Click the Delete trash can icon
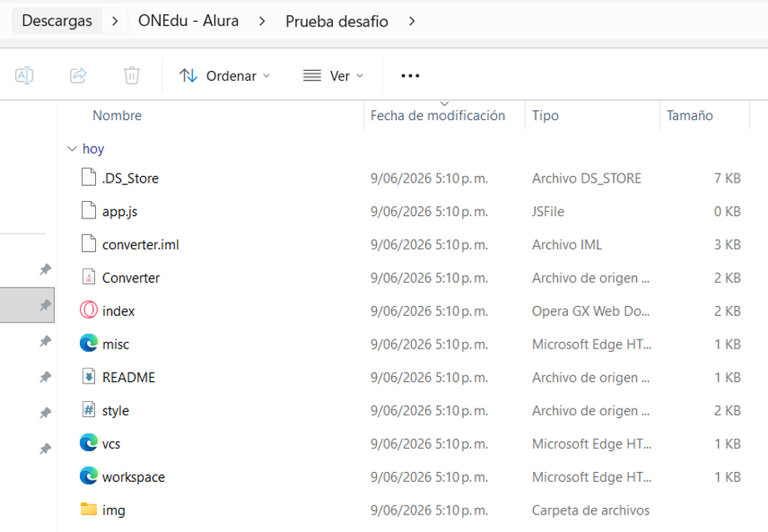The width and height of the screenshot is (768, 532). click(132, 76)
